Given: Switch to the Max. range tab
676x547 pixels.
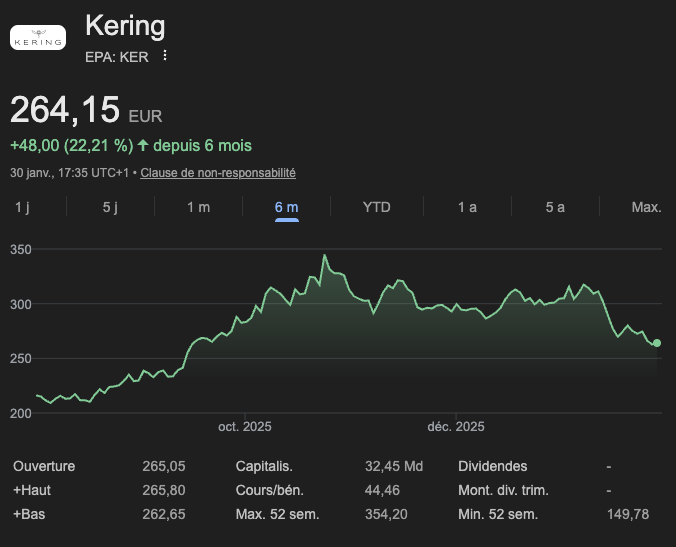Looking at the screenshot, I should tap(646, 207).
